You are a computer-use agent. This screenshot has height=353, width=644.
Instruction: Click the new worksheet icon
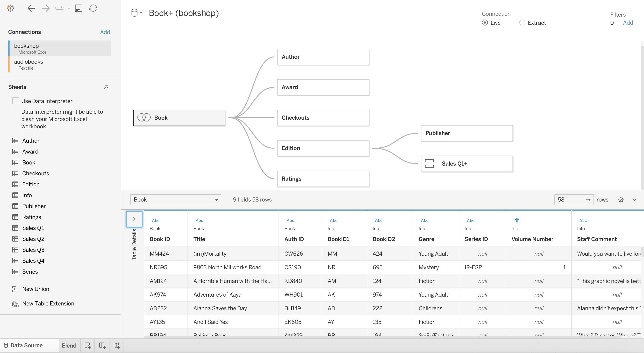pyautogui.click(x=88, y=345)
